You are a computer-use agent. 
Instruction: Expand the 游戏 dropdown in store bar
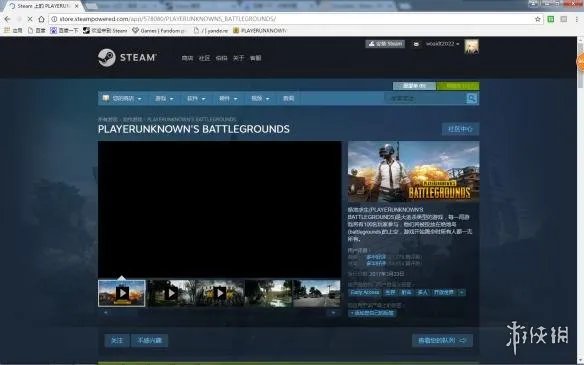tap(164, 99)
